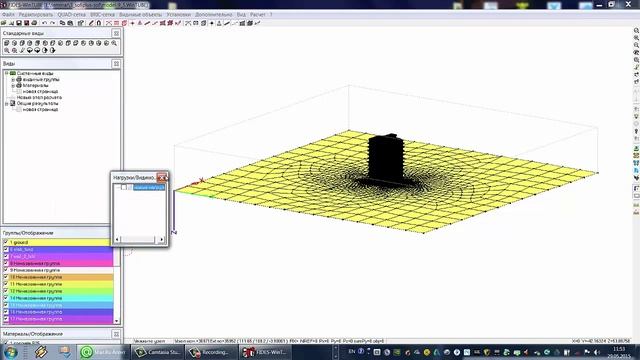
Task: Select the pencil edit tool in toolbar
Action: click(x=91, y=23)
